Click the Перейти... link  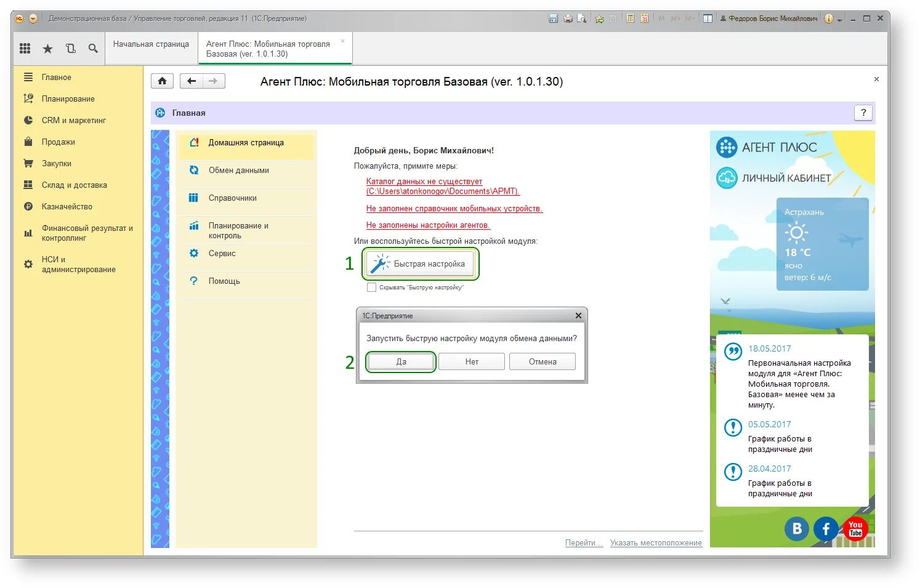584,542
